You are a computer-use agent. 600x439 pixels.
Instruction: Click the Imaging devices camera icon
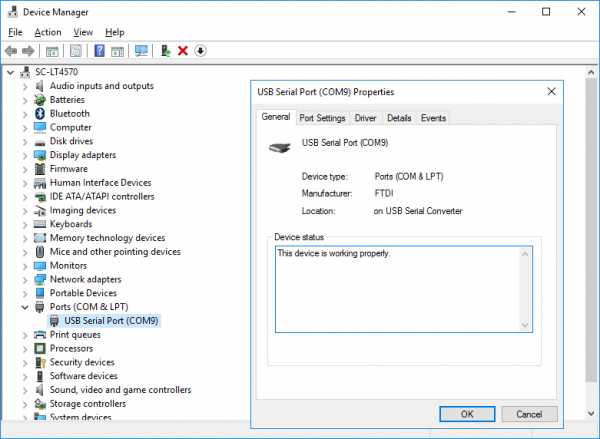[40, 210]
